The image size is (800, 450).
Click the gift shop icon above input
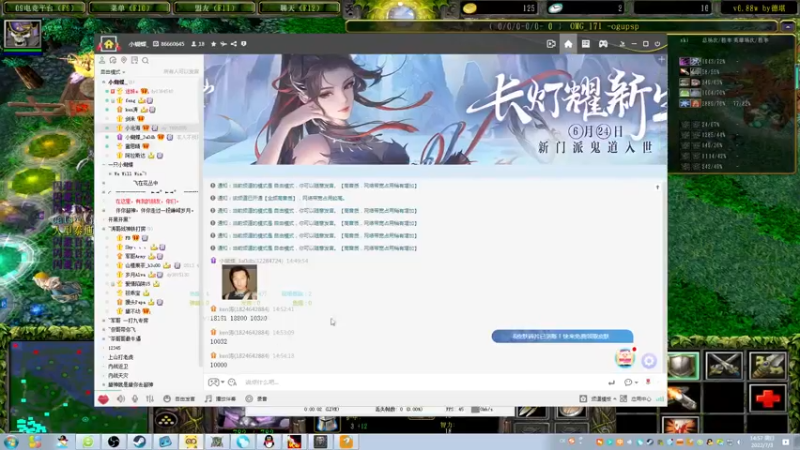(x=624, y=358)
